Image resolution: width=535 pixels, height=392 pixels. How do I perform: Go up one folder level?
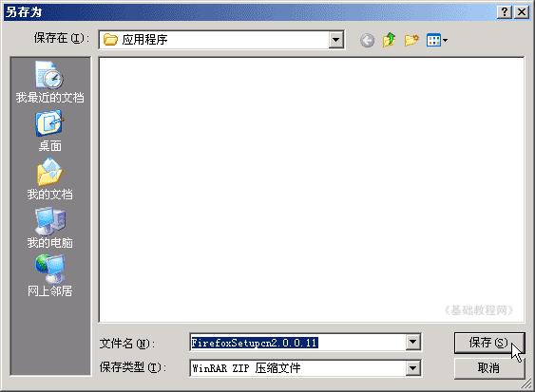tap(389, 40)
